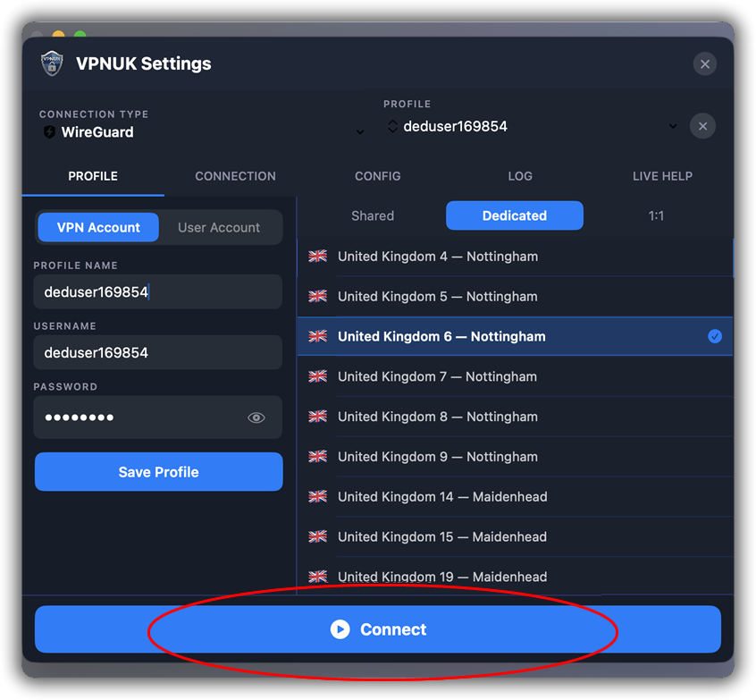Click the VPNUK shield logo icon
Screen dimensions: 756x700
click(52, 63)
